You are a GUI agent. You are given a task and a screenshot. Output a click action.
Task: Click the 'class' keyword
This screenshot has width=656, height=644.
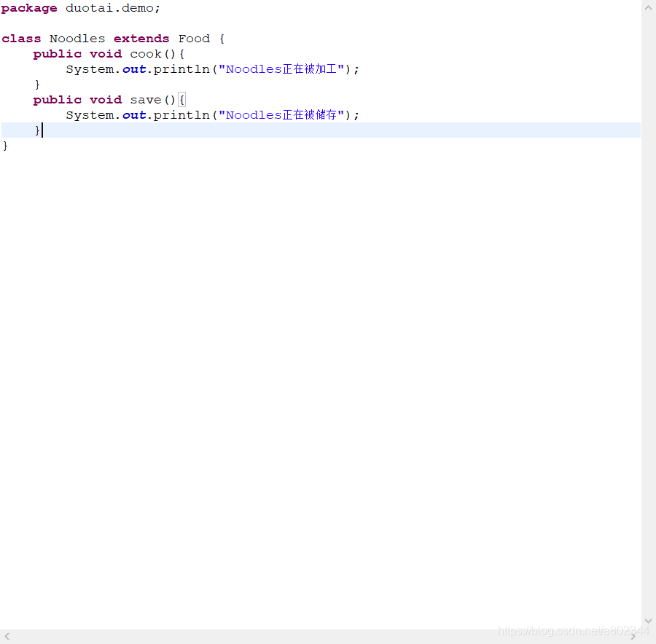[21, 39]
